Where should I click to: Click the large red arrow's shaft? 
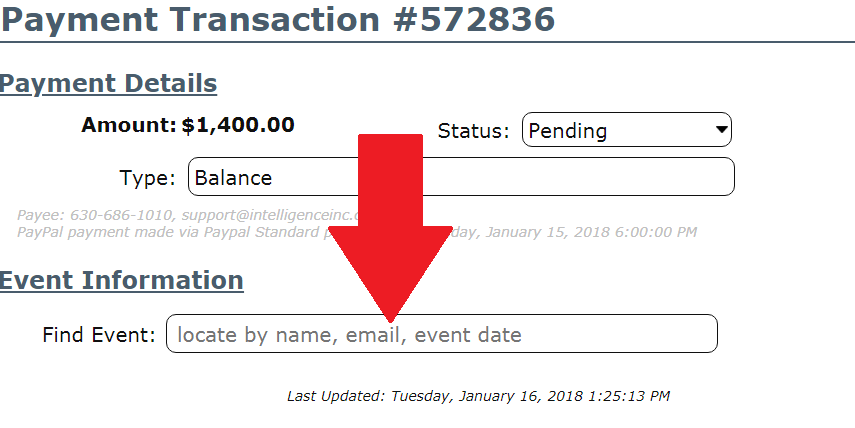tap(389, 180)
